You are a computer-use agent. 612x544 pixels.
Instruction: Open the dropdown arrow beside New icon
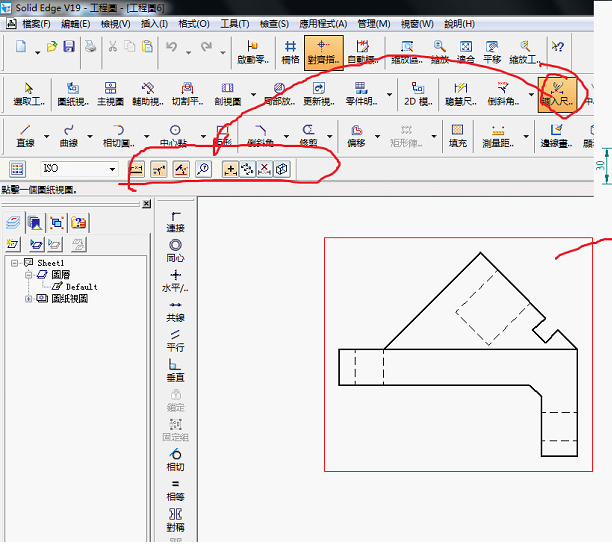pos(37,52)
